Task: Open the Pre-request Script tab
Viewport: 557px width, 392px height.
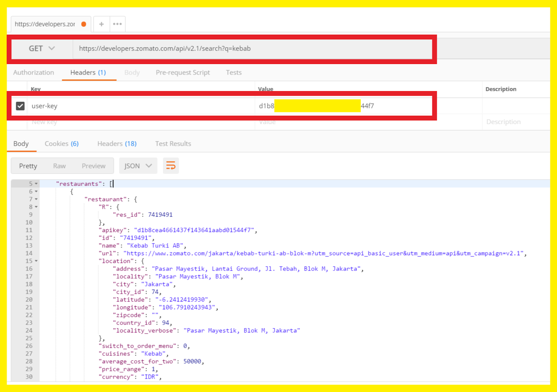Action: [x=183, y=72]
